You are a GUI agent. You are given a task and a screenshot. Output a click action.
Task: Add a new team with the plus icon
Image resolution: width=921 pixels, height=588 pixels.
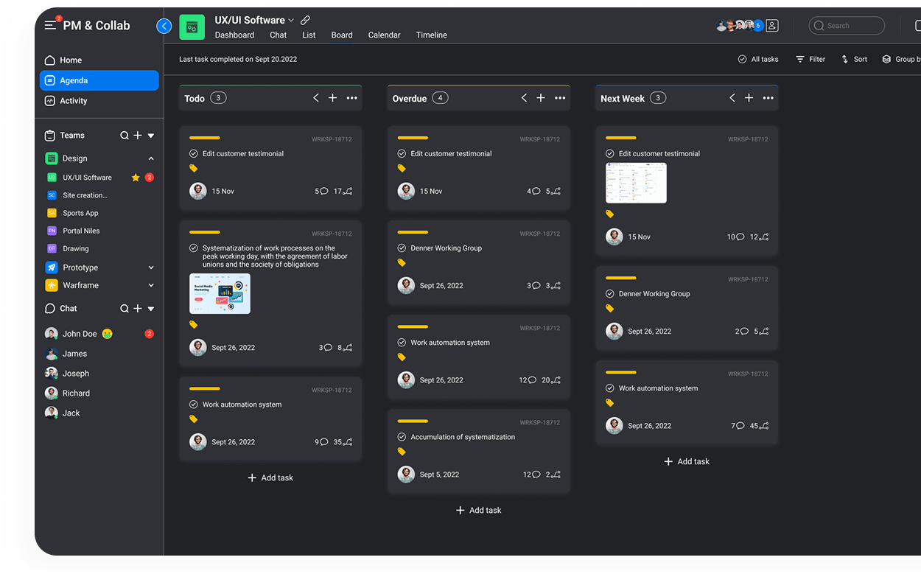point(138,136)
